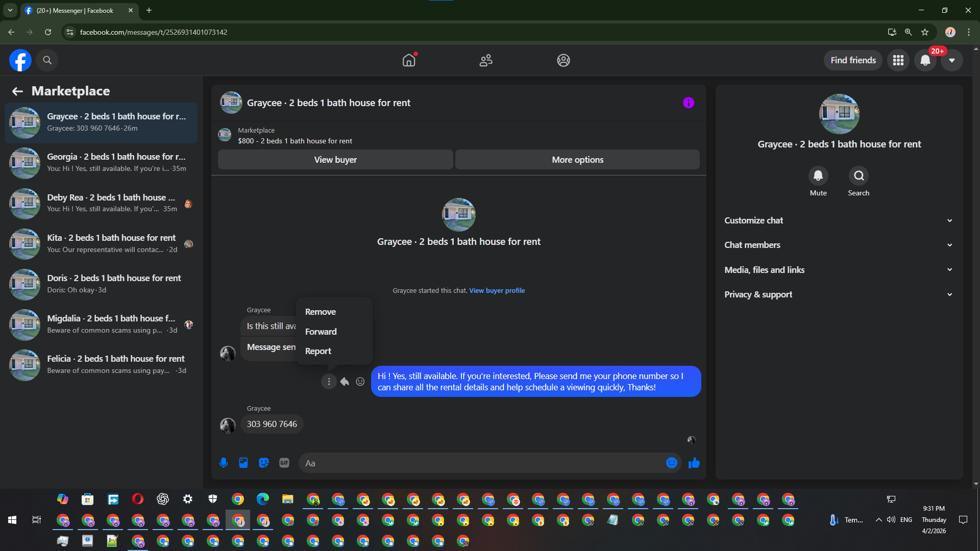Bookmark this page with the star icon
Screen dimensions: 980x551
tap(925, 32)
